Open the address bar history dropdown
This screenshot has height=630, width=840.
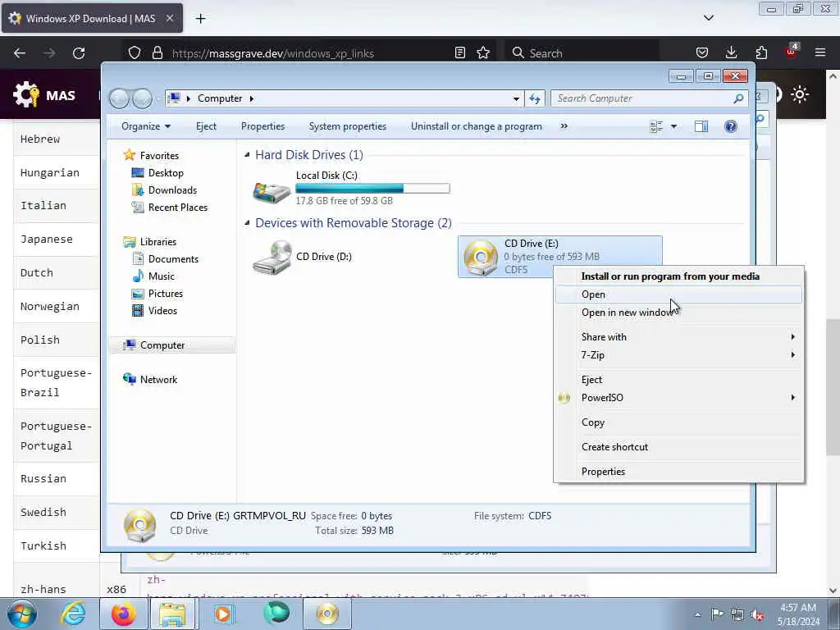point(516,98)
